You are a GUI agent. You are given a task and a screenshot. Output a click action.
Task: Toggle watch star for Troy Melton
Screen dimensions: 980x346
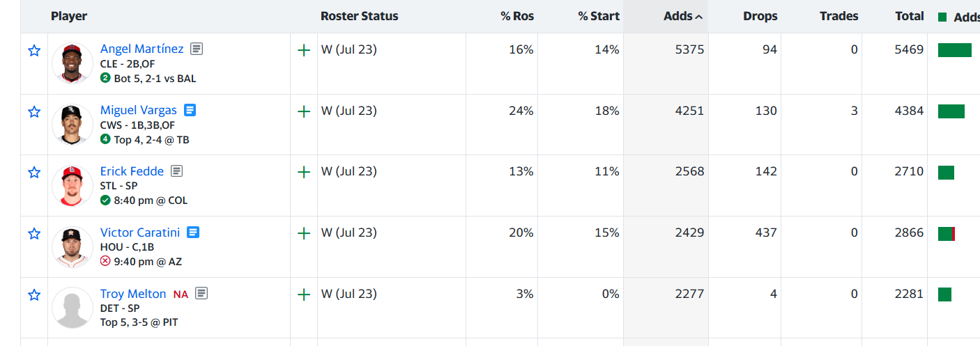[x=34, y=295]
